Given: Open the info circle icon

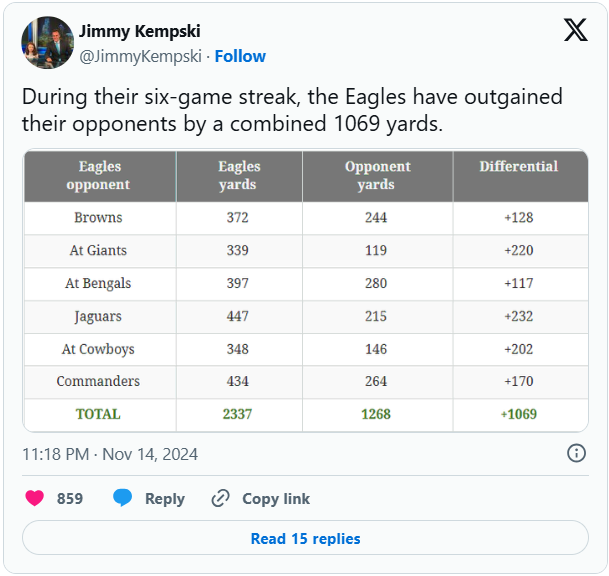Looking at the screenshot, I should [576, 453].
